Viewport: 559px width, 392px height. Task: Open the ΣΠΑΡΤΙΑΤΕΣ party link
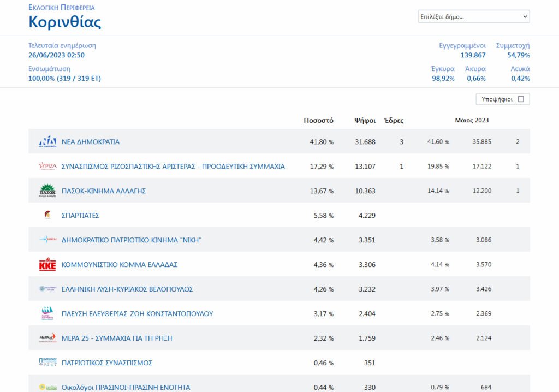pos(80,216)
